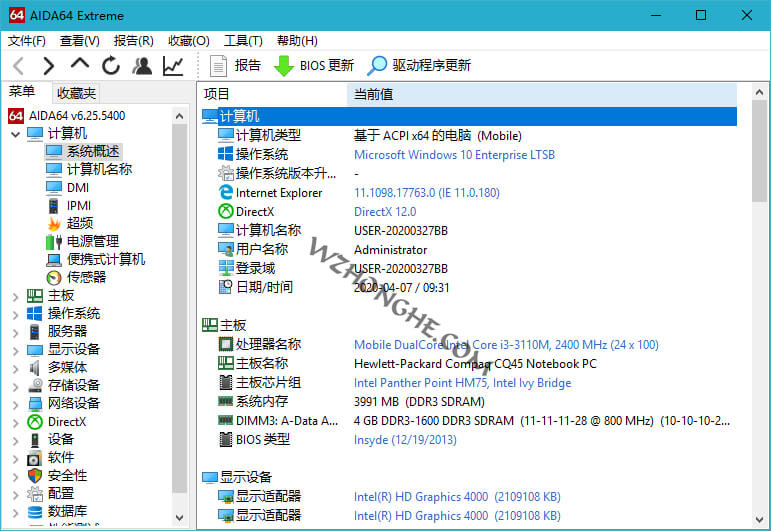Open the user favorites toolbar icon
Viewport: 771px width, 531px height.
[x=142, y=66]
